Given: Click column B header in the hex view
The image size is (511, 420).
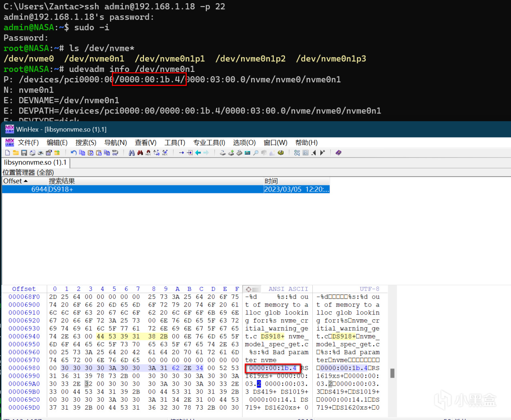Looking at the screenshot, I should pos(189,289).
